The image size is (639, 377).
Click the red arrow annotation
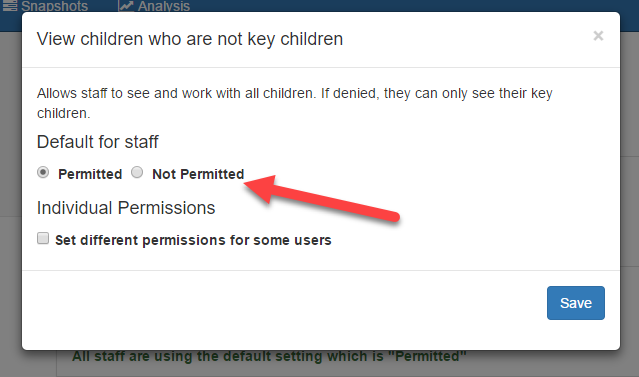coord(322,197)
